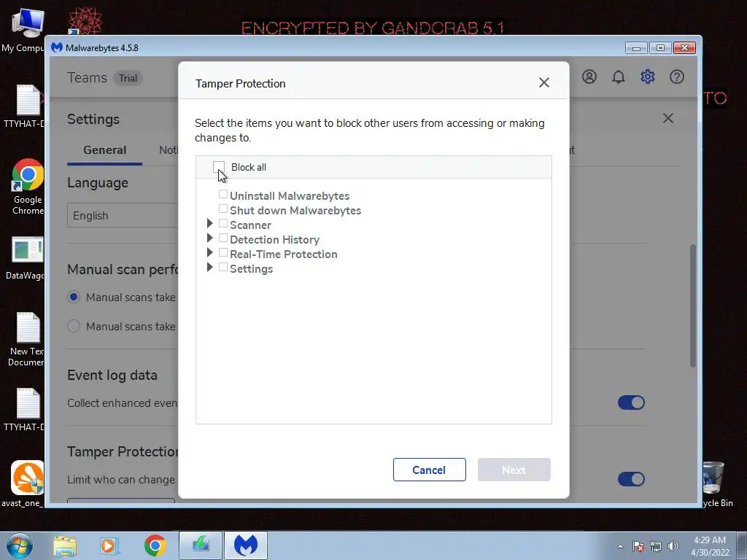Click the settings vertical scrollbar
This screenshot has width=747, height=560.
coord(693,306)
